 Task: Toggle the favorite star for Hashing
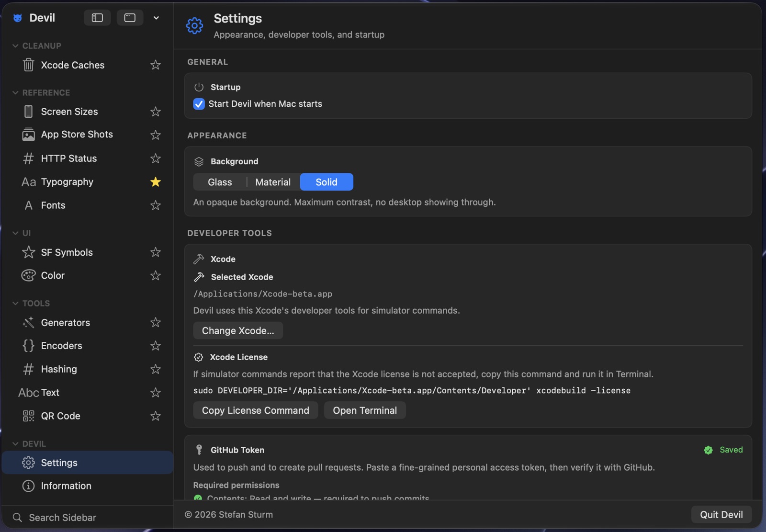[x=156, y=369]
